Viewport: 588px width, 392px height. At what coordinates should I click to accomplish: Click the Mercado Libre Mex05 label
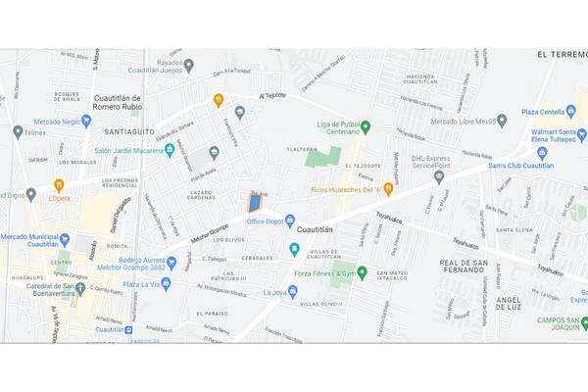[464, 122]
